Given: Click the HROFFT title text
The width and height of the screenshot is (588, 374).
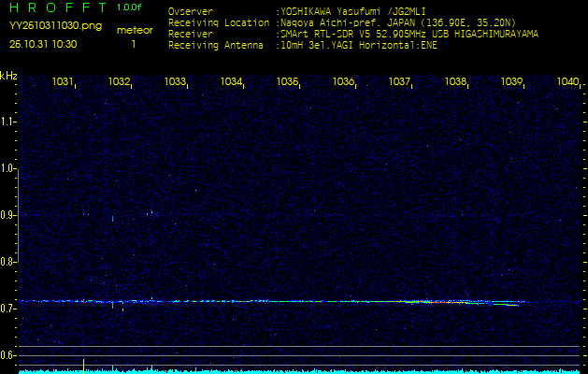Looking at the screenshot, I should point(53,7).
